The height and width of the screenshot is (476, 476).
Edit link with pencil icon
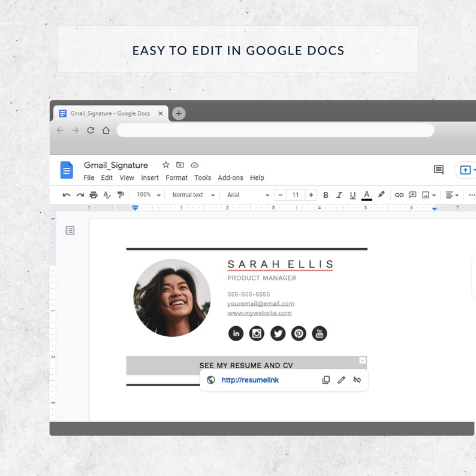pyautogui.click(x=342, y=380)
